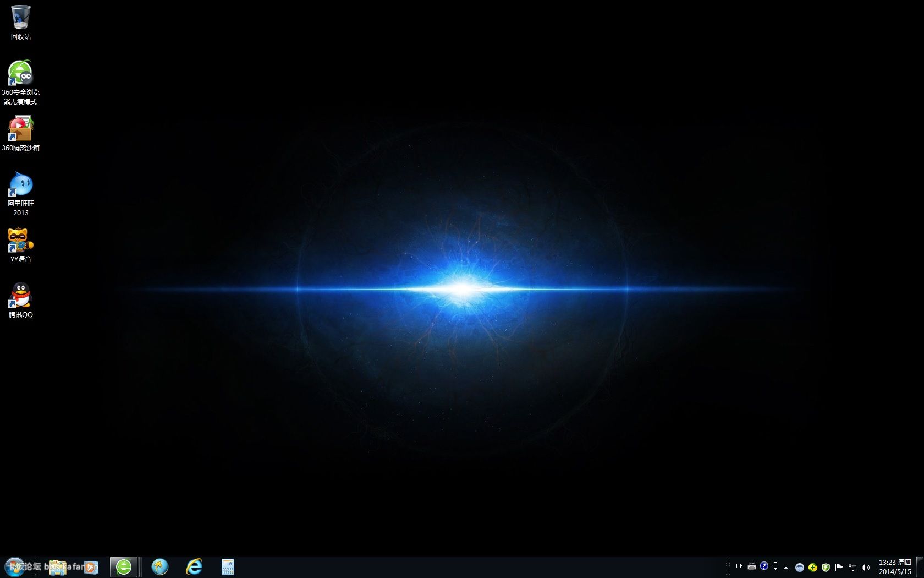Open the 360隔离沙箱 sandbox shortcut
Screen dimensions: 924x578
click(x=21, y=133)
